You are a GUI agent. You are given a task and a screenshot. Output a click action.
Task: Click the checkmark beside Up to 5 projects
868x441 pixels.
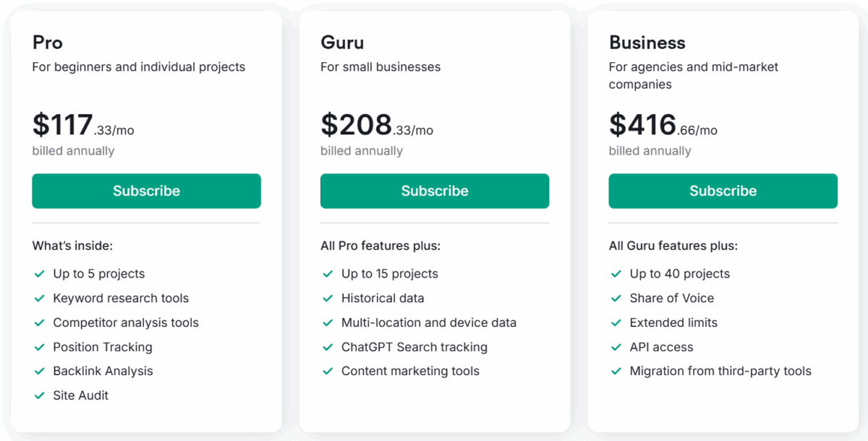point(39,274)
